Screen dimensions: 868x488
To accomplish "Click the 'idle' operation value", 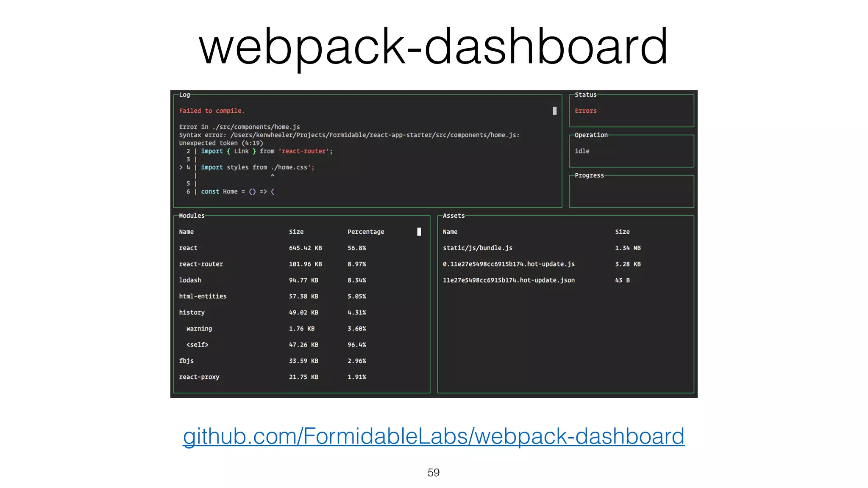I will tap(582, 151).
